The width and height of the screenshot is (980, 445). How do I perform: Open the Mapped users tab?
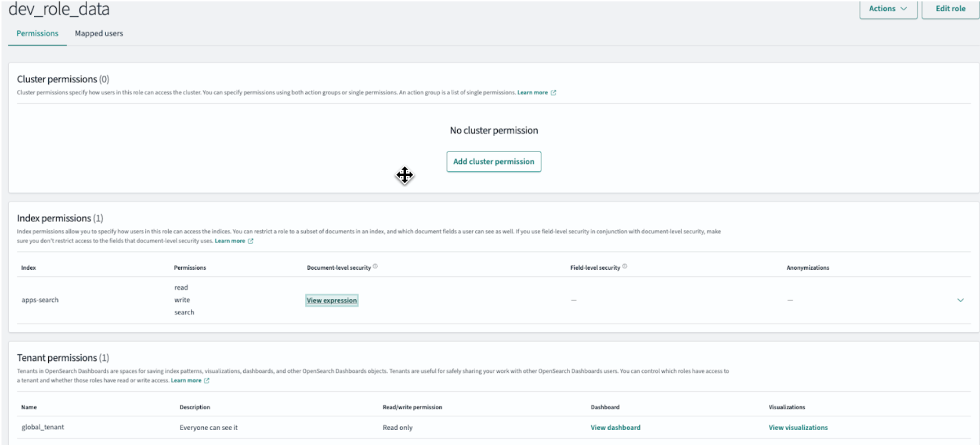coord(99,33)
